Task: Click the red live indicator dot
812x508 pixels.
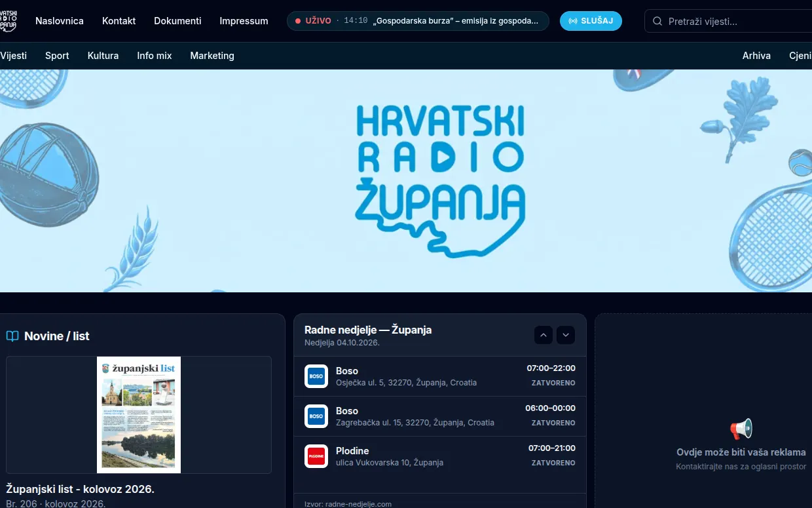Action: (298, 21)
